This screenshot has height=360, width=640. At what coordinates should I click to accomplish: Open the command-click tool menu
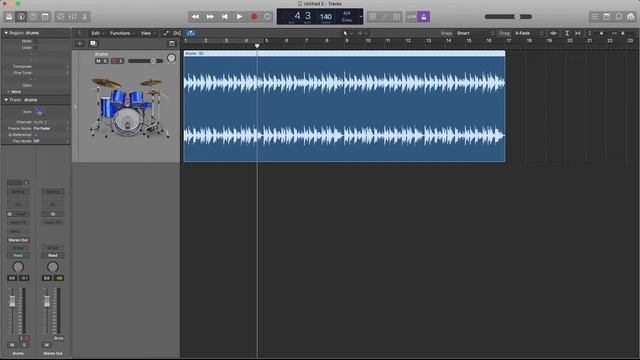[x=362, y=33]
